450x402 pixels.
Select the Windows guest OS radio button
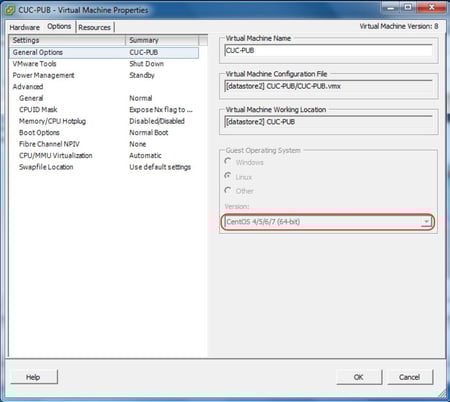coord(228,162)
